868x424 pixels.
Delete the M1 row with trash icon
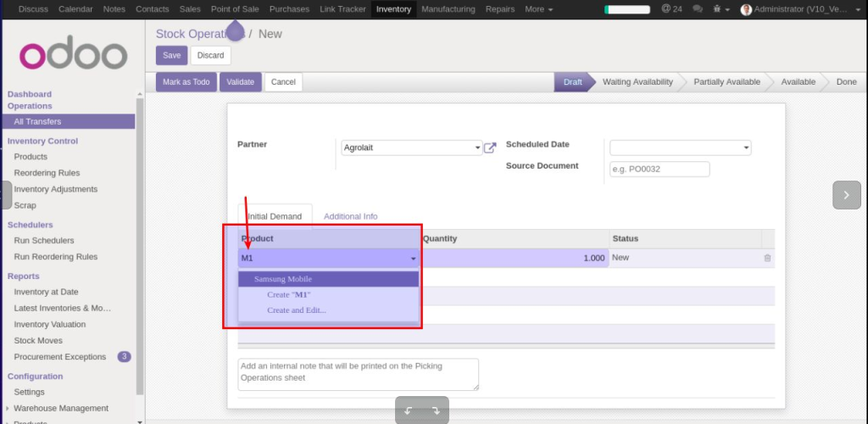767,258
